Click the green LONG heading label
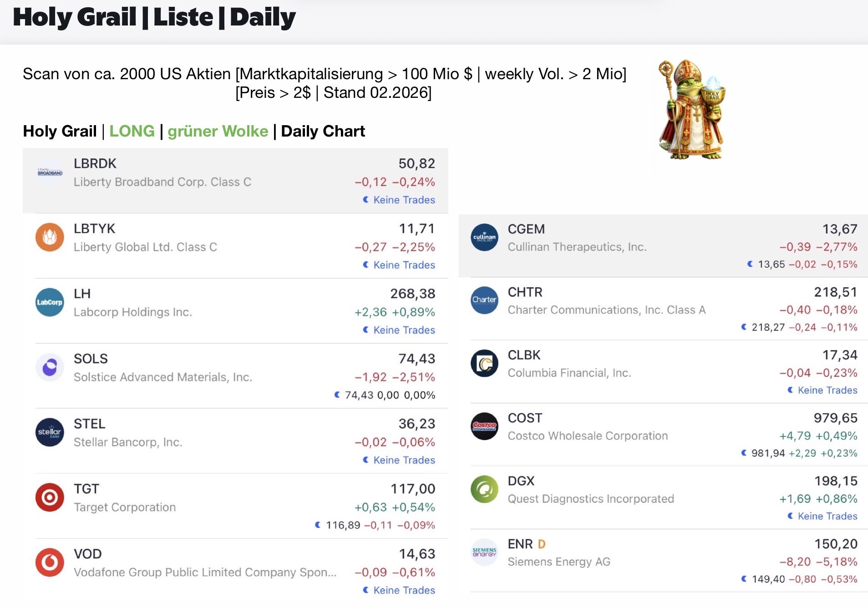Image resolution: width=868 pixels, height=609 pixels. (132, 131)
